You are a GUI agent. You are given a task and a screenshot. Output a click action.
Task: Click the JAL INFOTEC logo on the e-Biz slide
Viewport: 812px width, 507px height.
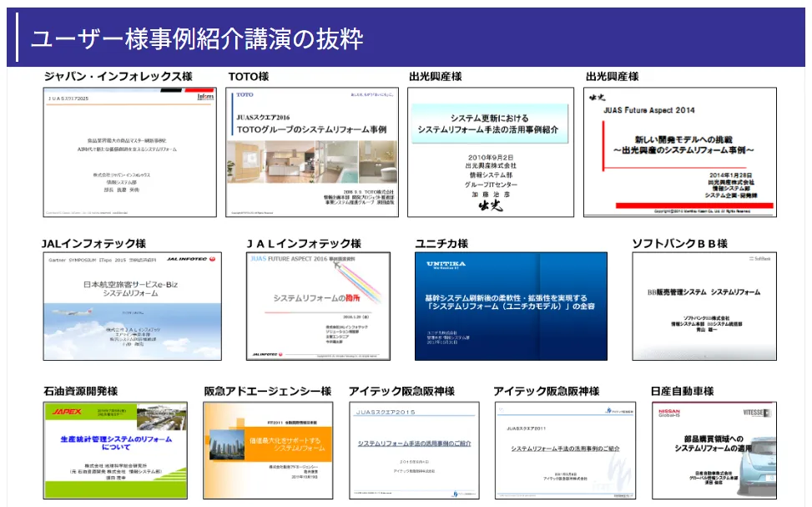pos(190,259)
